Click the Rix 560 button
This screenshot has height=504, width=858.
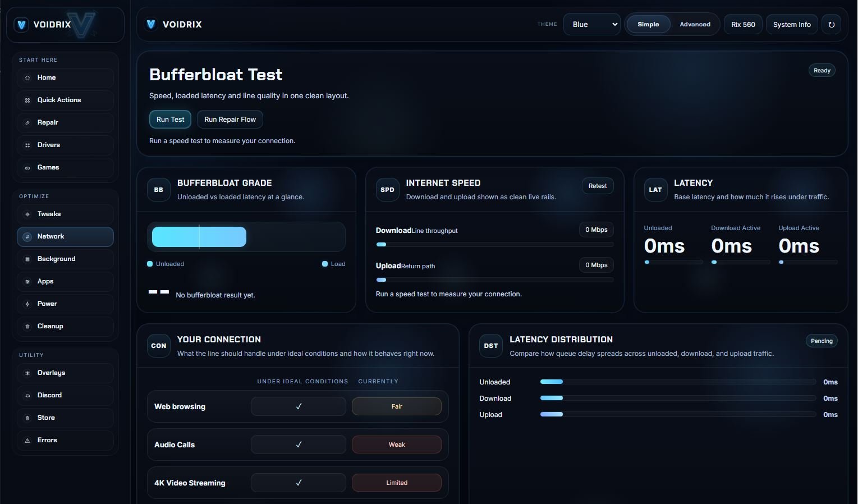tap(743, 25)
